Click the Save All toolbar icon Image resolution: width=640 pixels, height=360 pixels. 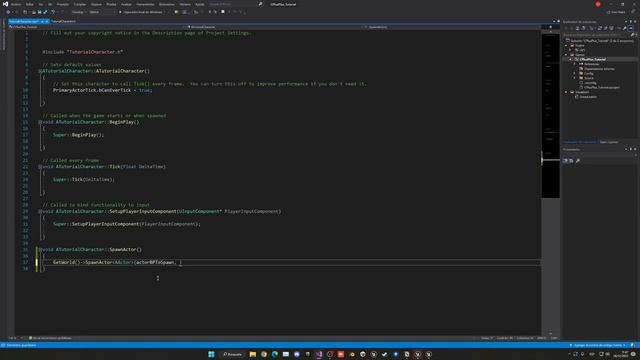point(45,12)
